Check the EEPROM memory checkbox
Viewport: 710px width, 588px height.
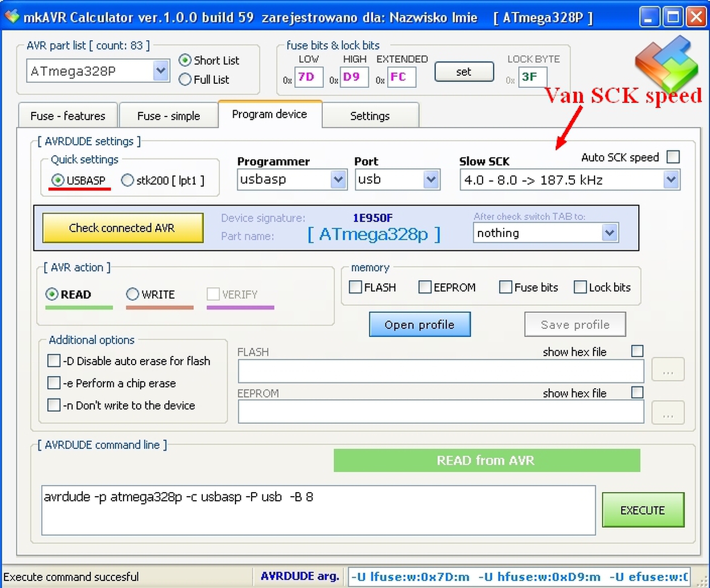tap(425, 287)
